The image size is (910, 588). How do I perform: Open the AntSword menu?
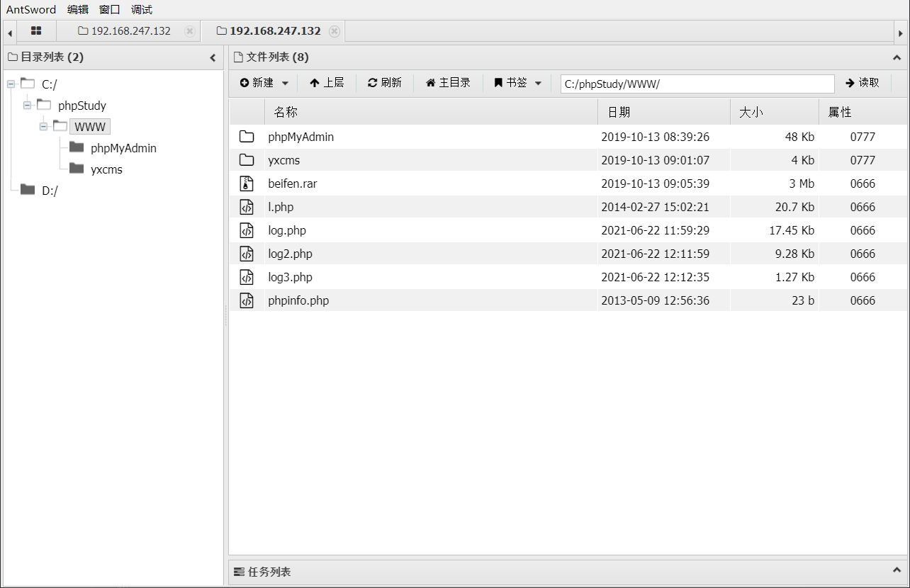tap(31, 10)
